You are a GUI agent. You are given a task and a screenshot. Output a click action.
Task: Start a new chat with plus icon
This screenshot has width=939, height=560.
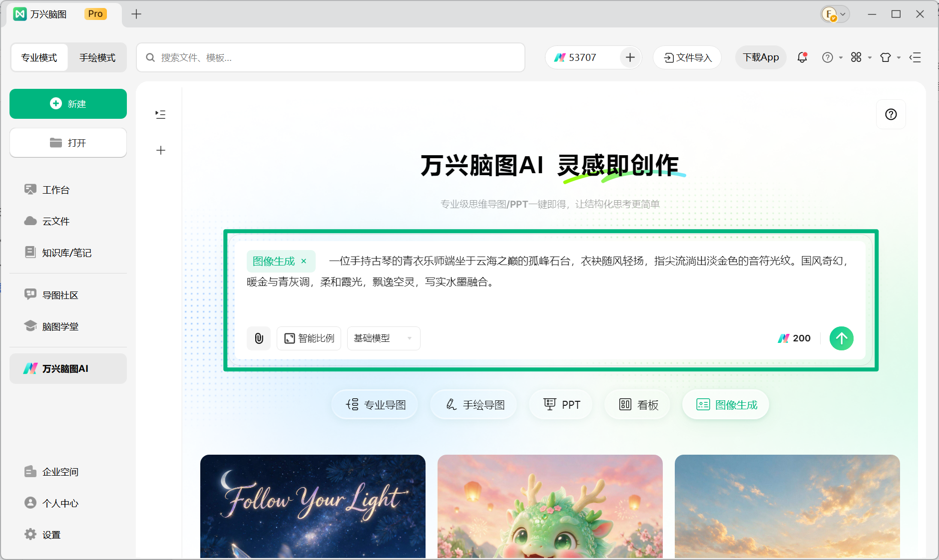(x=160, y=150)
